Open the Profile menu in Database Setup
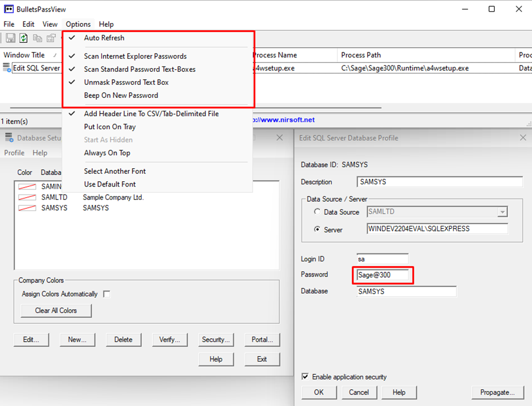This screenshot has height=406, width=532. tap(14, 153)
